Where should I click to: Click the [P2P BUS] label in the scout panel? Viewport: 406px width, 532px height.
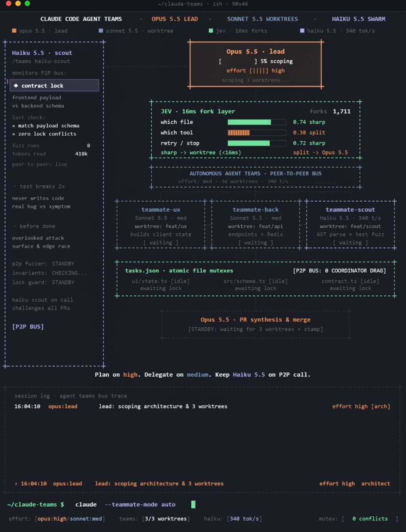coord(28,327)
